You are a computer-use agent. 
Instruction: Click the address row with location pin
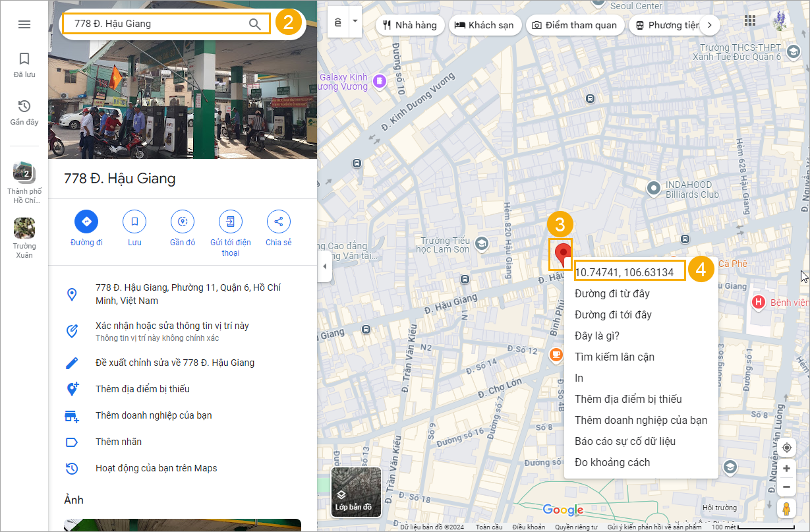[183, 294]
